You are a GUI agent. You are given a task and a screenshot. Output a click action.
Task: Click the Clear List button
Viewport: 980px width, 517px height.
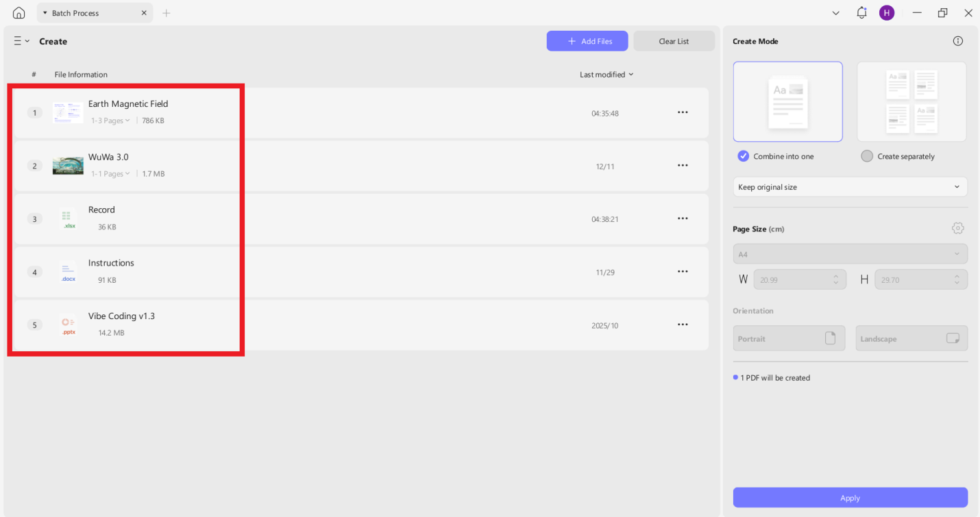pos(673,41)
